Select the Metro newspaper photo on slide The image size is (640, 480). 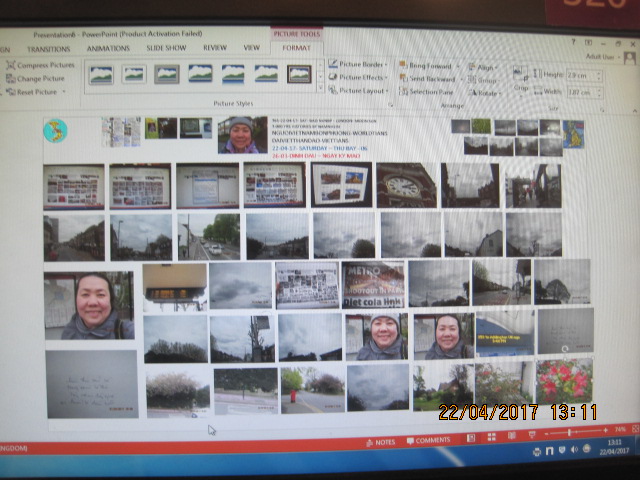tap(373, 285)
